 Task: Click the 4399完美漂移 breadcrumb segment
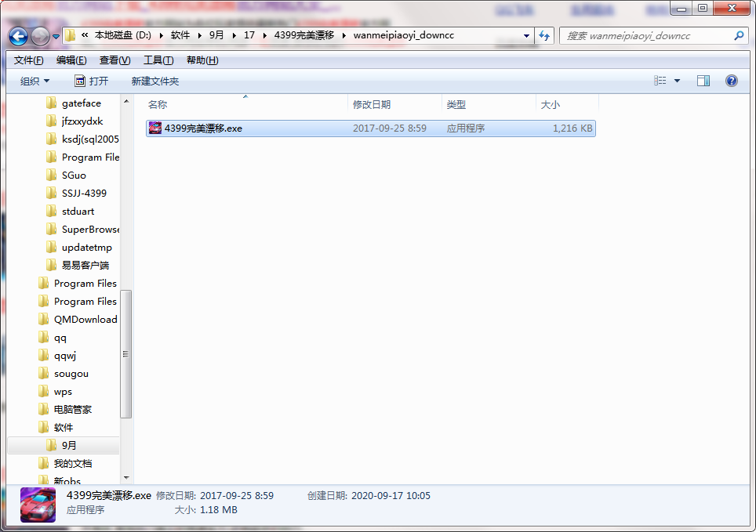click(x=304, y=35)
